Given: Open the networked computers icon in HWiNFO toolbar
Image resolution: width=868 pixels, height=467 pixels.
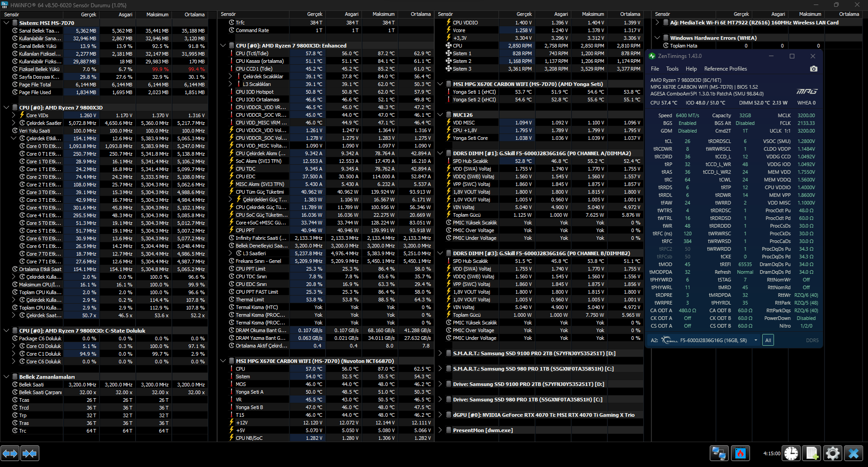Looking at the screenshot, I should pos(719,453).
